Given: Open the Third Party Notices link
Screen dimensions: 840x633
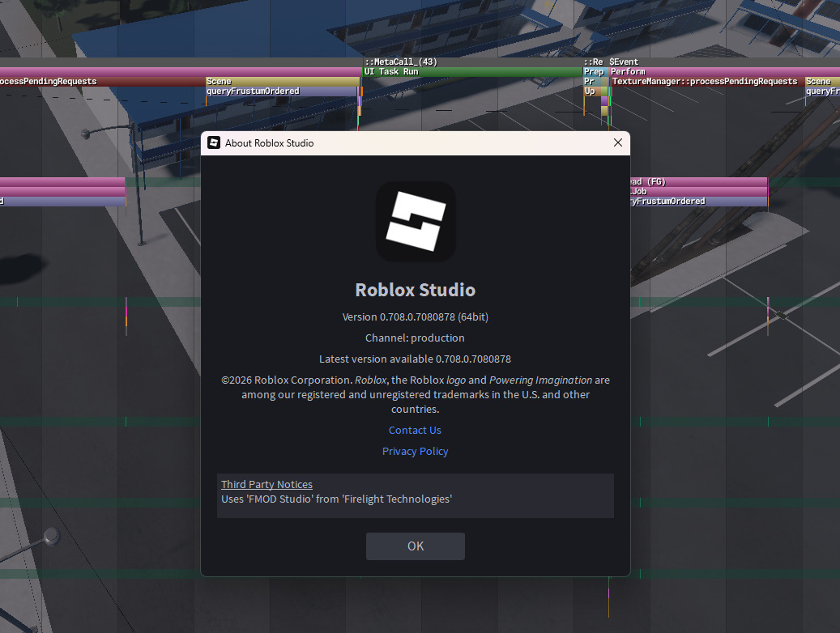Looking at the screenshot, I should point(266,484).
